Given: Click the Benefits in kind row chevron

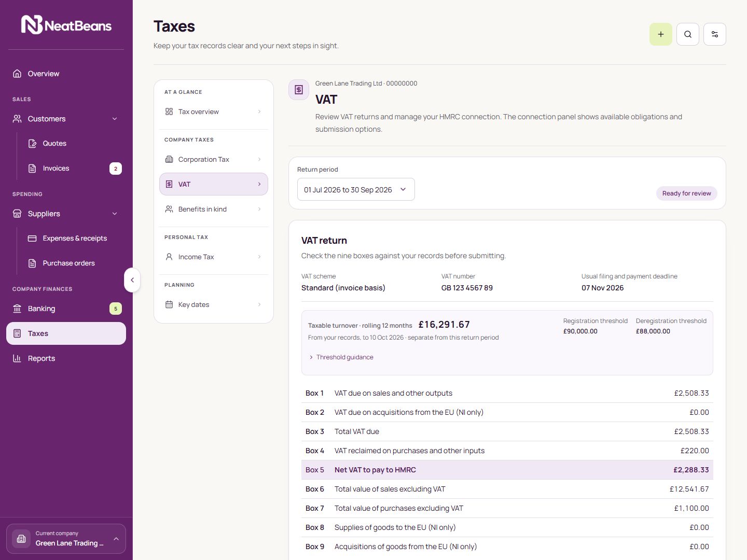Looking at the screenshot, I should click(259, 209).
